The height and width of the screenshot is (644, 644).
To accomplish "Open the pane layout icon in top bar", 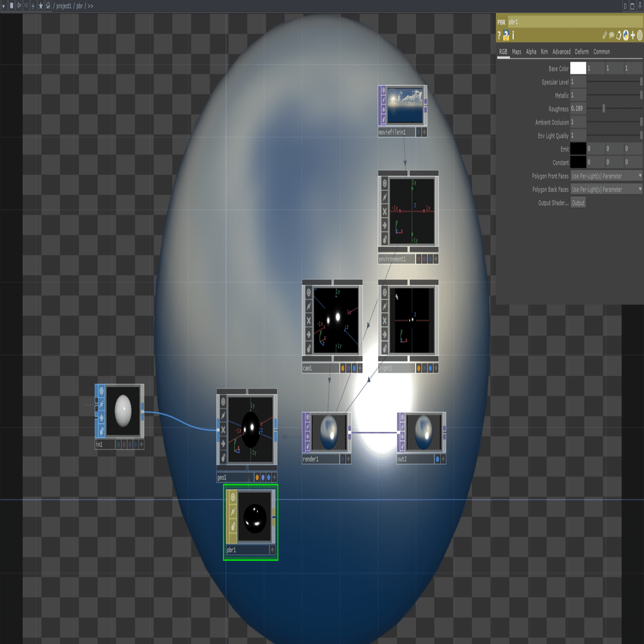I will tap(11, 5).
